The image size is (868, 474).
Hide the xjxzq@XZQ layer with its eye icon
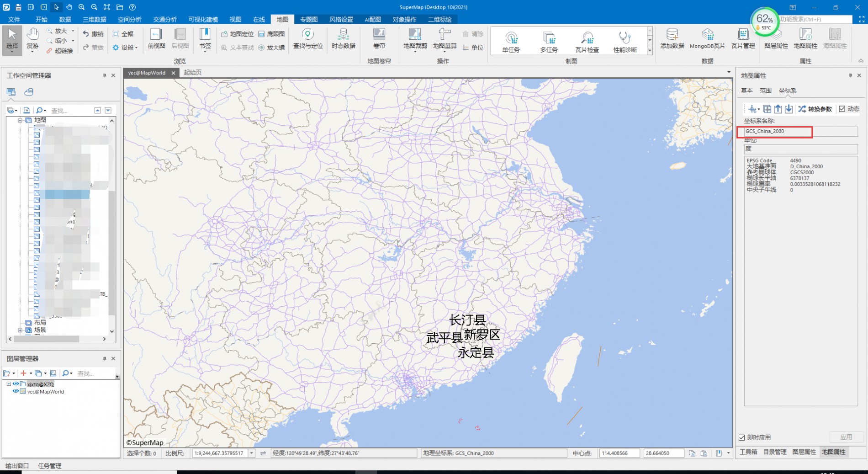[16, 384]
